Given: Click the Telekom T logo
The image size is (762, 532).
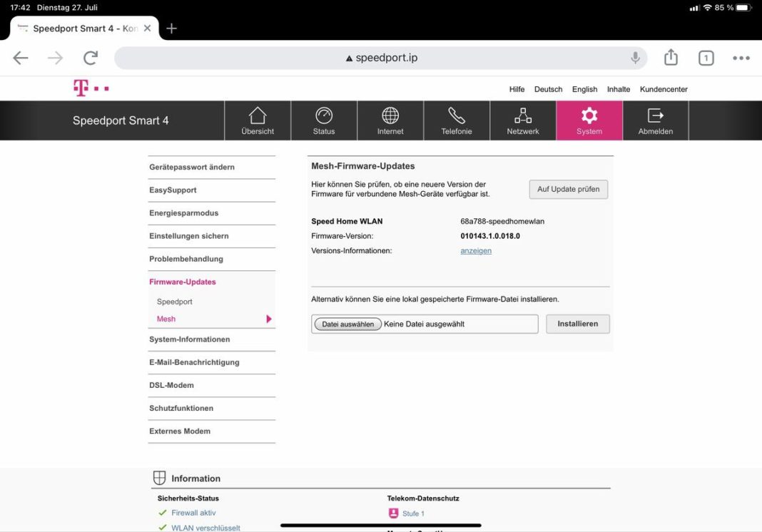Looking at the screenshot, I should point(91,88).
